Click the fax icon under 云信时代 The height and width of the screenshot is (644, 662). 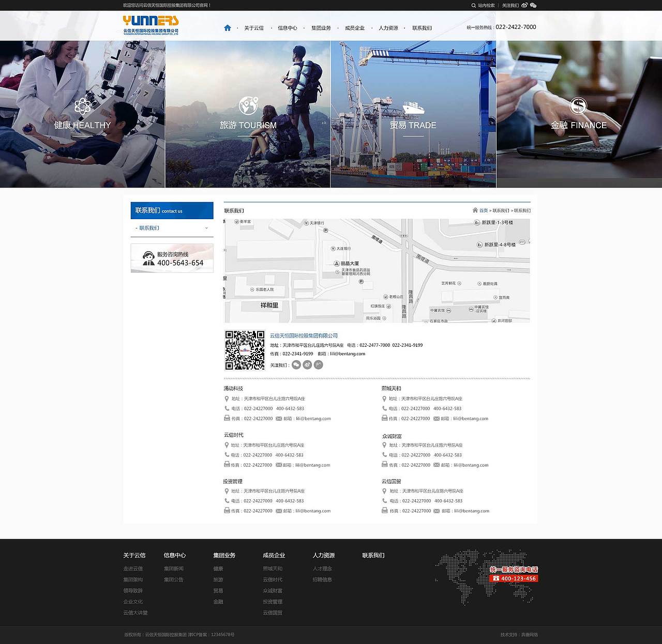pos(227,465)
